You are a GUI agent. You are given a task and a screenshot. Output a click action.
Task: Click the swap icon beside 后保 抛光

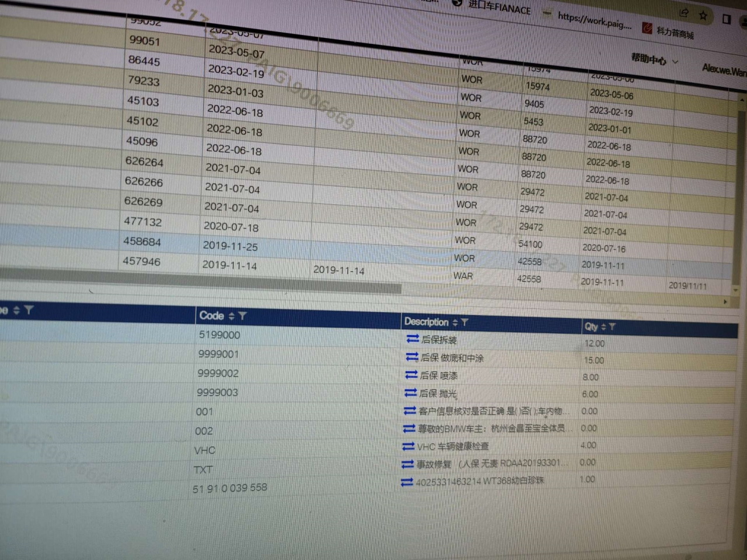411,393
